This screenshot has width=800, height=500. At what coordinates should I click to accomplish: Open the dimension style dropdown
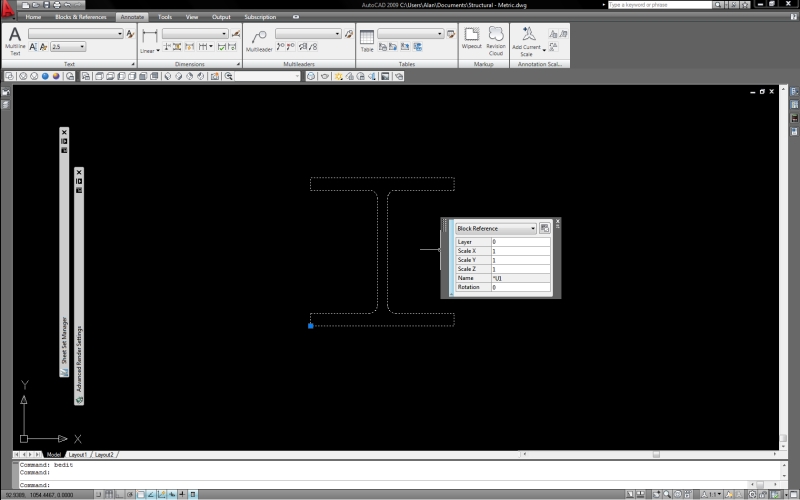pos(195,34)
